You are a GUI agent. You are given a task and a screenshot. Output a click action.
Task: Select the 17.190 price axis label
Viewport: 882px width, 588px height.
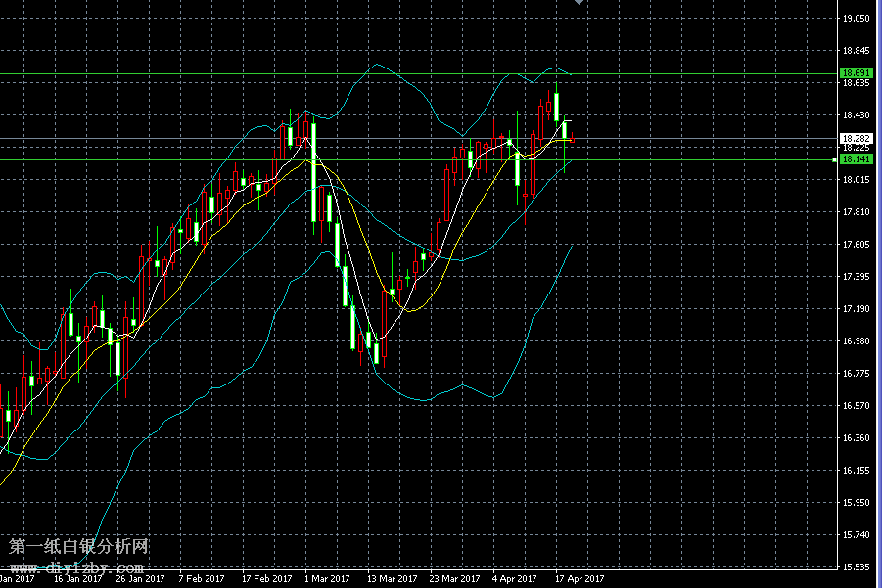coord(856,309)
